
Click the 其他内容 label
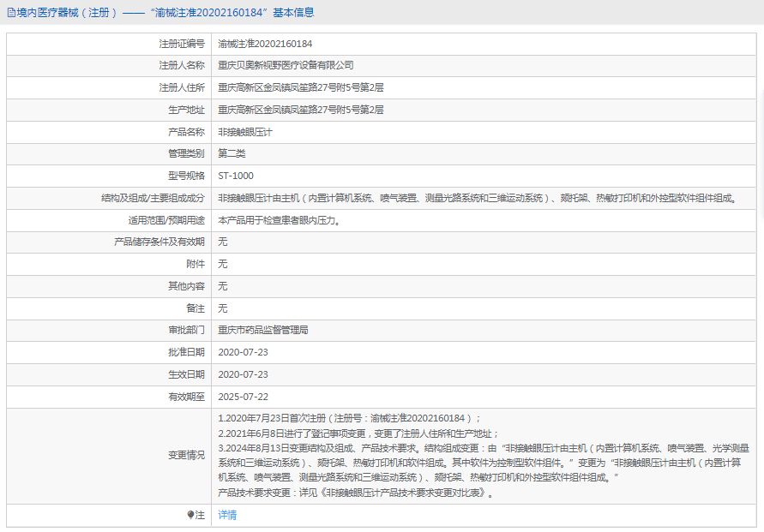coord(187,286)
